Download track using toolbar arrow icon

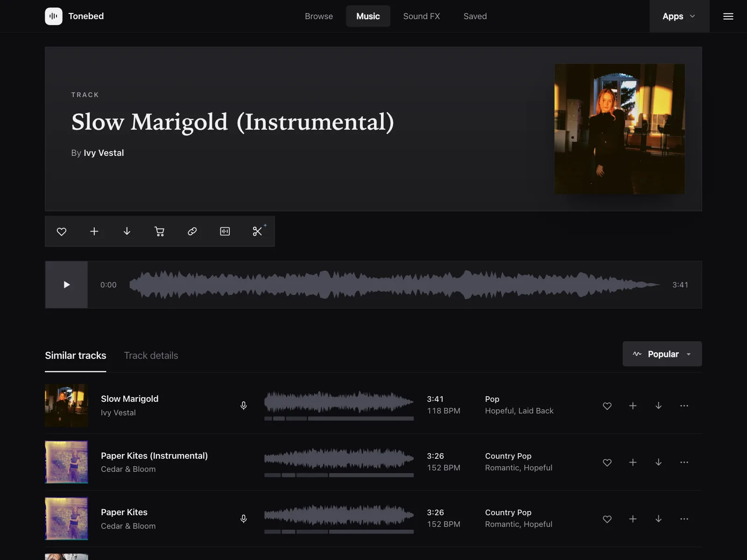(x=127, y=231)
